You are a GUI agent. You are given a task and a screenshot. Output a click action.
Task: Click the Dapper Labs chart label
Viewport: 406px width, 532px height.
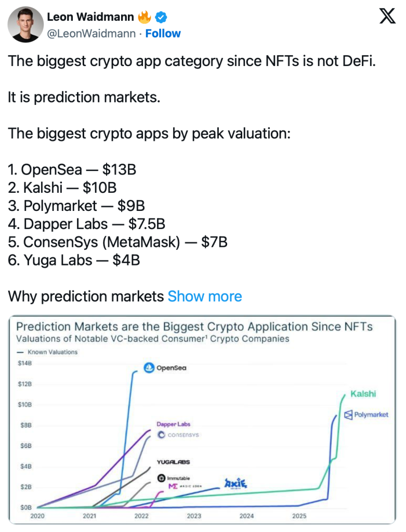coord(174,424)
